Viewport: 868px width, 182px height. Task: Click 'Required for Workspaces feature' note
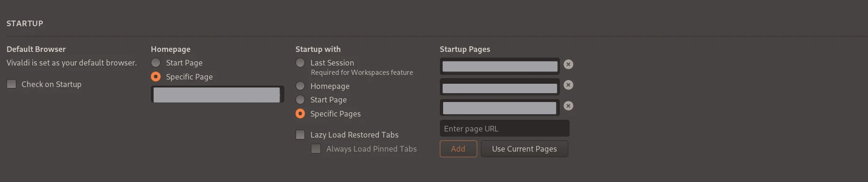(x=362, y=73)
